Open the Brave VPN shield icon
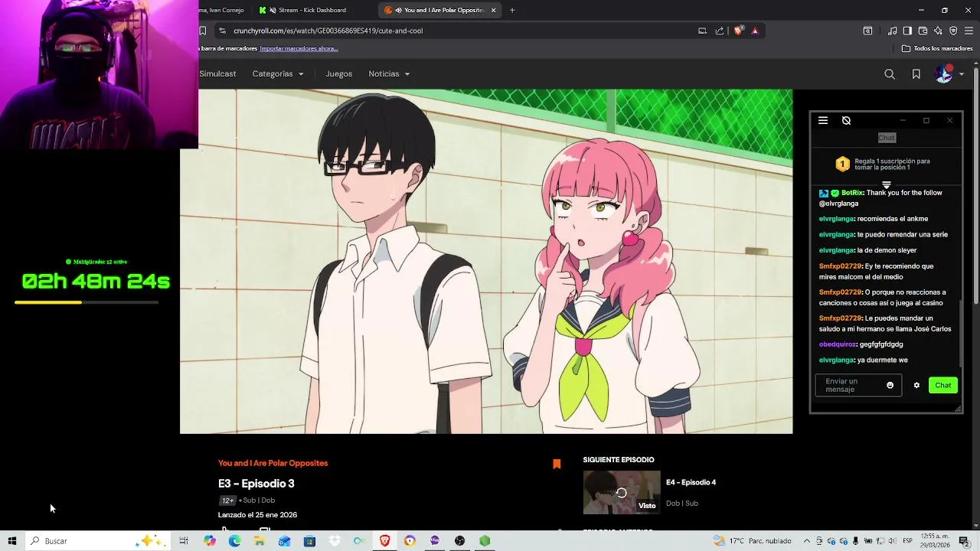The width and height of the screenshot is (980, 551). (953, 31)
